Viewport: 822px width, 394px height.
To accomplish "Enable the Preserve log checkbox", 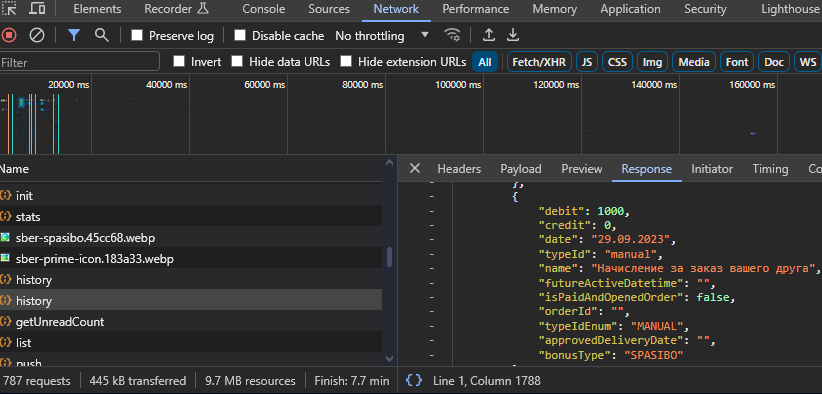I will coord(137,35).
